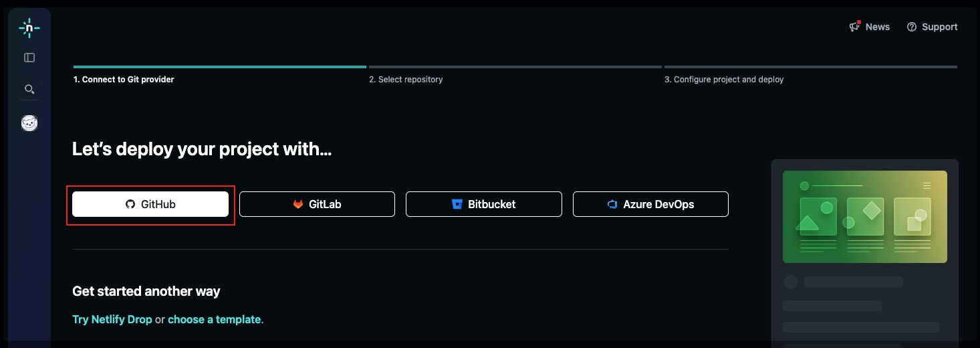Choose GitLab as Git provider

pyautogui.click(x=317, y=204)
